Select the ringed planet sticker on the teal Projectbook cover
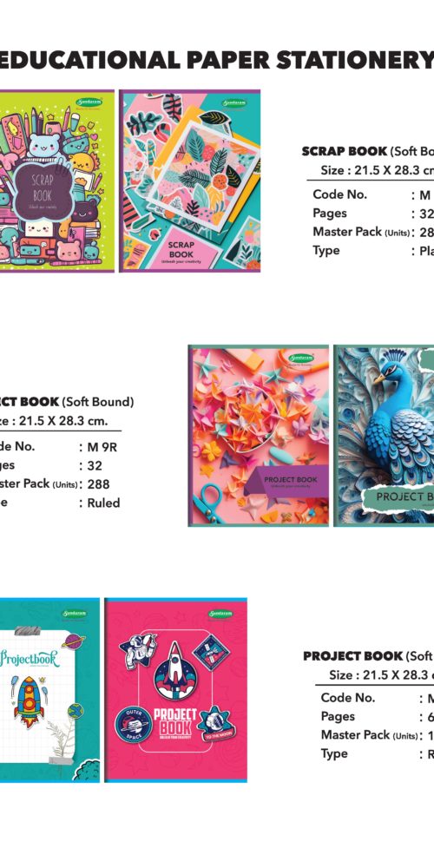Screen dimensions: 434x868 point(73,641)
